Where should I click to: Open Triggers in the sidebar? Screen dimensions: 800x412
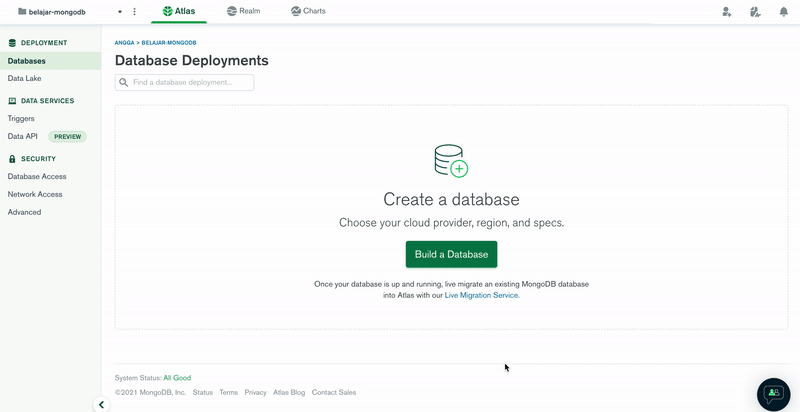(x=21, y=118)
